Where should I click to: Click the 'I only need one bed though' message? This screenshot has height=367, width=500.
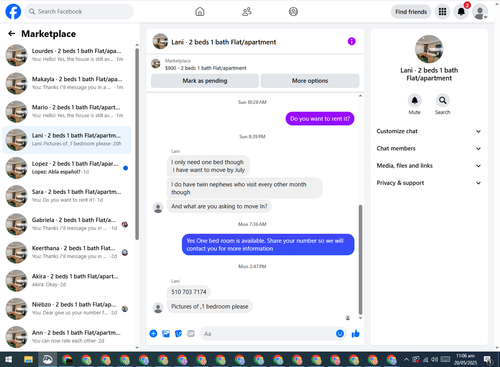click(208, 166)
